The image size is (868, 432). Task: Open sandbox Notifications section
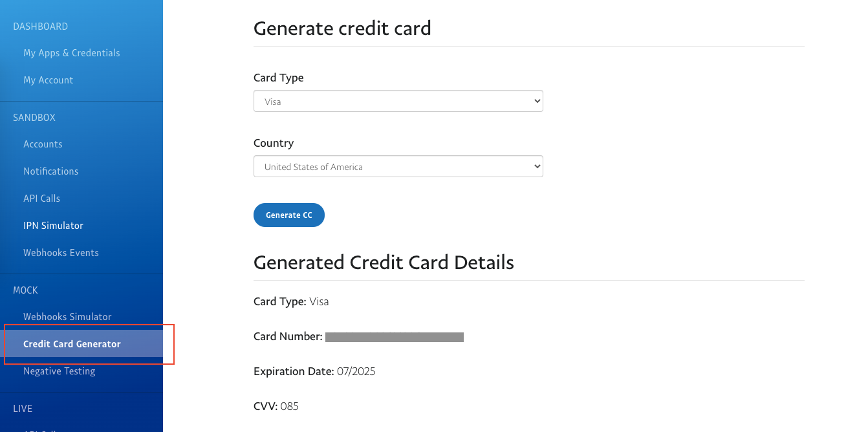[x=51, y=171]
